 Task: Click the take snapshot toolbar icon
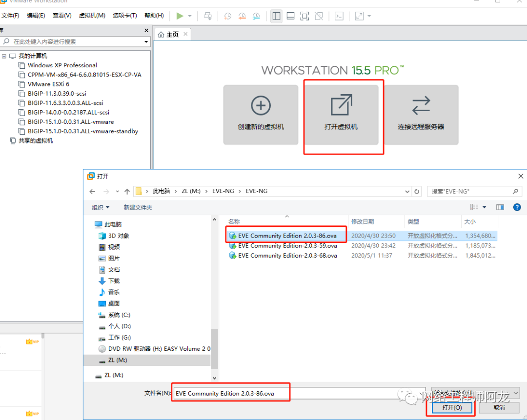pyautogui.click(x=227, y=16)
